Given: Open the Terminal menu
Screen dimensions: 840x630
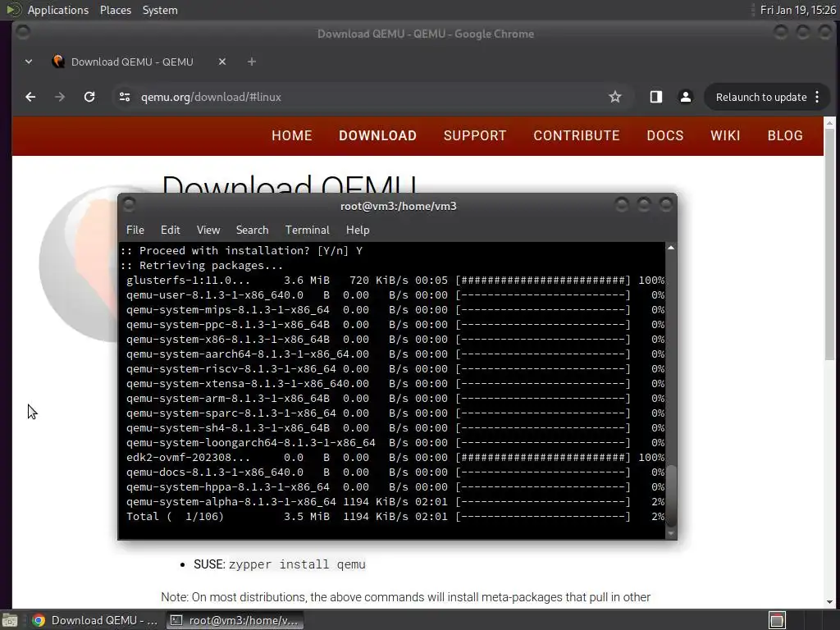Looking at the screenshot, I should 307,230.
